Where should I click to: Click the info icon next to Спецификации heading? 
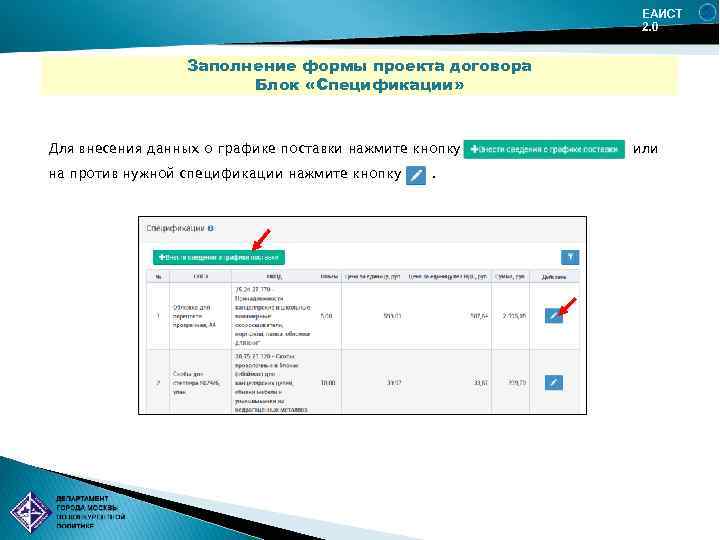pyautogui.click(x=210, y=228)
